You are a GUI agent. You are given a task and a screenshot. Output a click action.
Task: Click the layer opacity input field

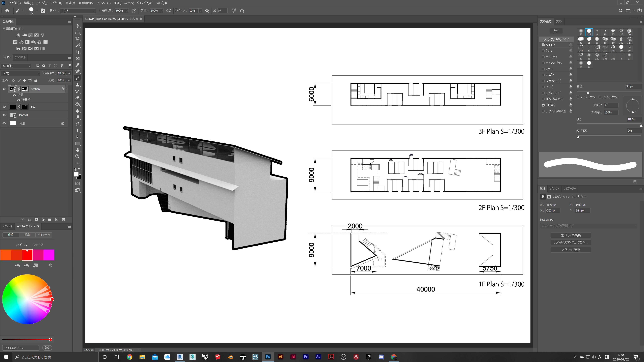pyautogui.click(x=62, y=73)
